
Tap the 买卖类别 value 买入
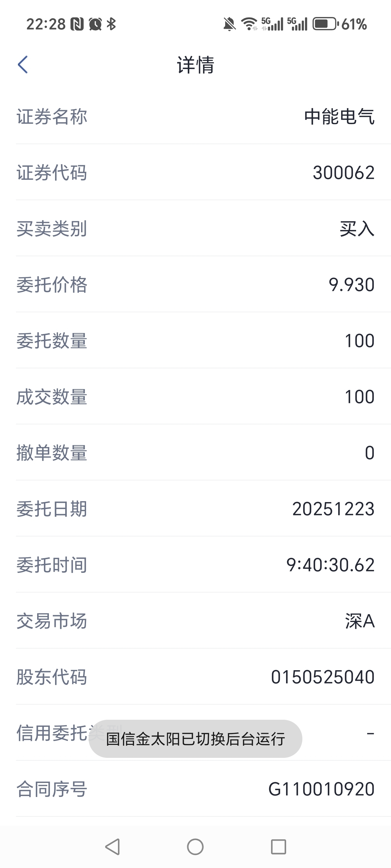357,229
